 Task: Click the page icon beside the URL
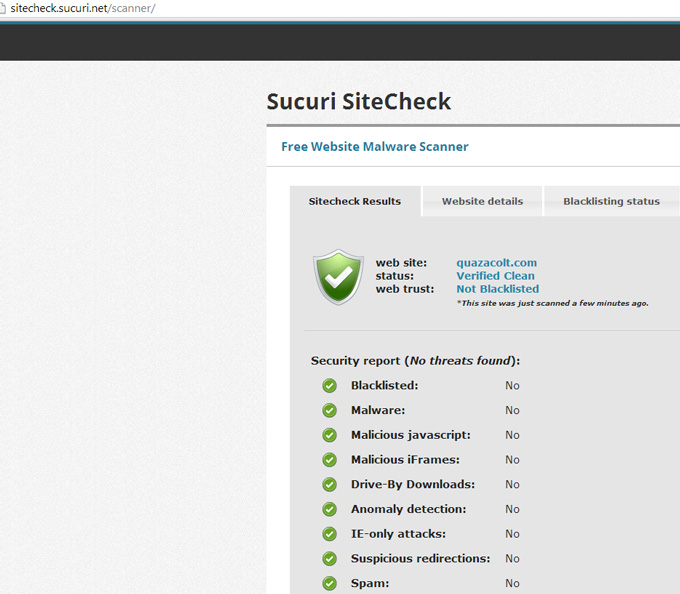tap(2, 9)
